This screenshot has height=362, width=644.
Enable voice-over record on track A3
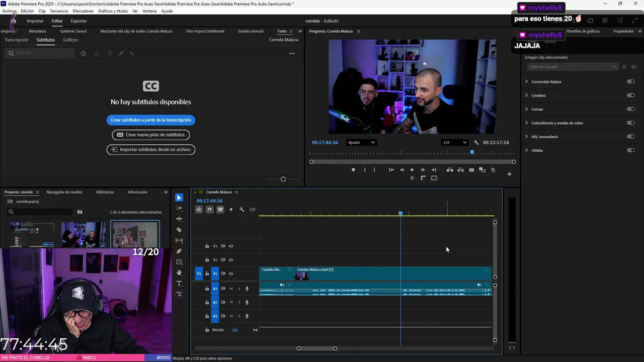tap(247, 316)
